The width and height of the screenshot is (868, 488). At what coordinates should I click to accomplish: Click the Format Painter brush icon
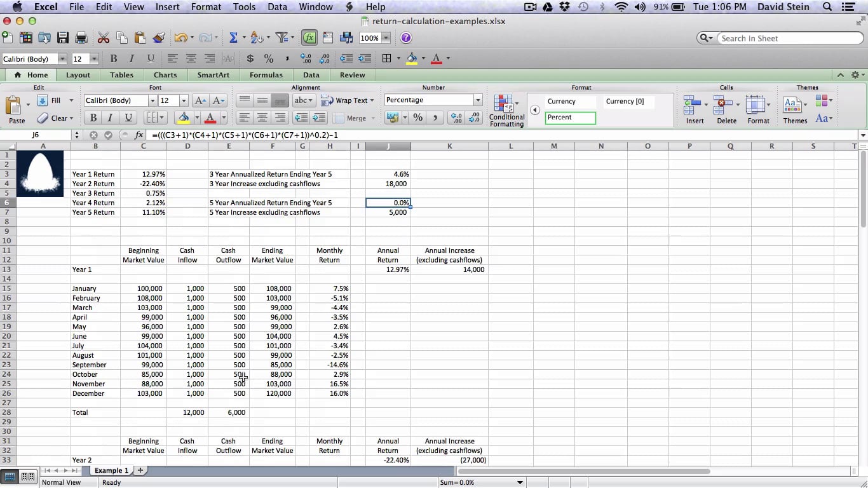(159, 38)
